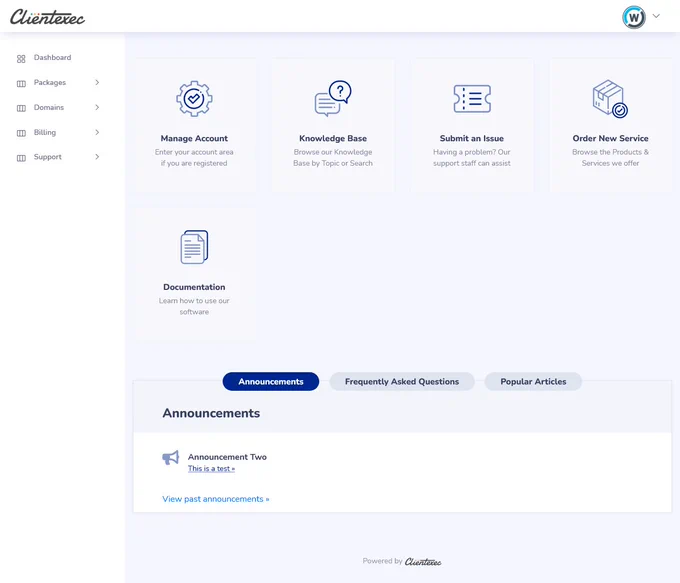This screenshot has height=583, width=680.
Task: Click 'Browse our Knowledge Base' description text
Action: coord(333,157)
